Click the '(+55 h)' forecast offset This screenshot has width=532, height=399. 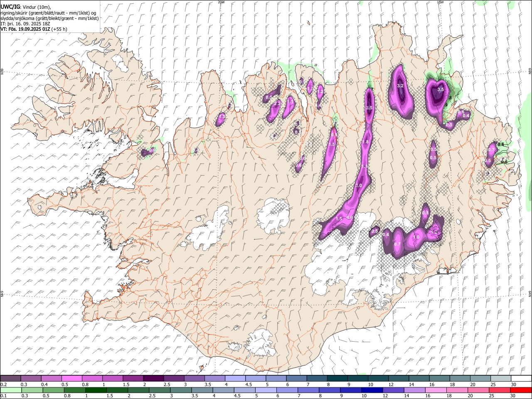tap(59, 29)
